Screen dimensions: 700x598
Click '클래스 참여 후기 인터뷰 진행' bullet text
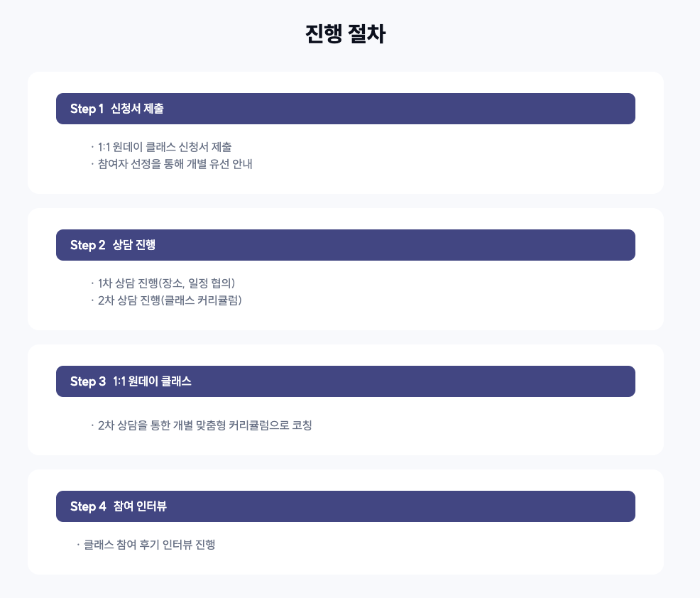tap(150, 545)
